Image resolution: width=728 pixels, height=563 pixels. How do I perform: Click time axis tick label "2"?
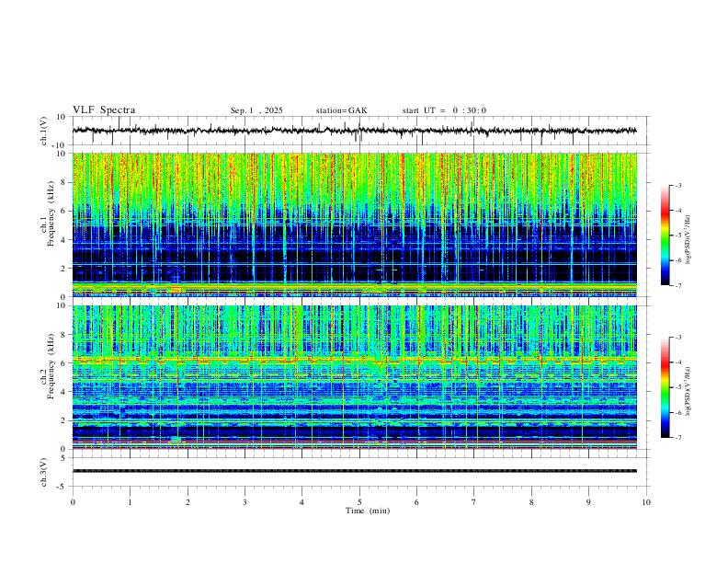[x=188, y=502]
